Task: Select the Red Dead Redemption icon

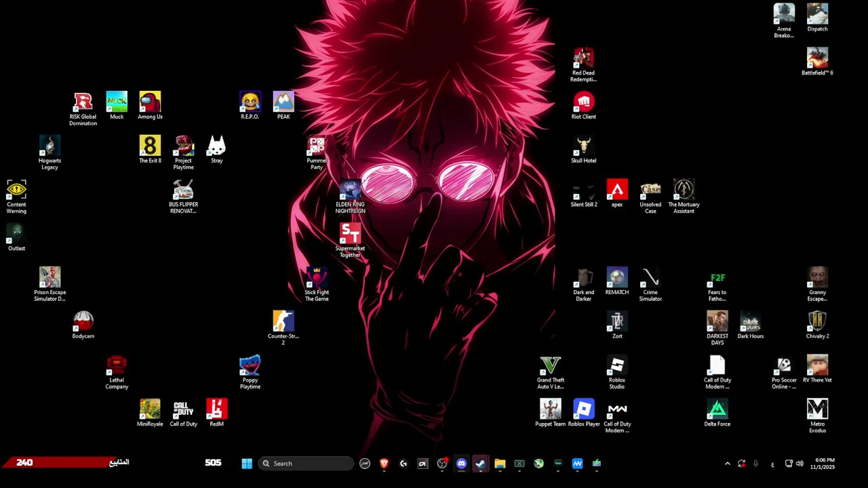Action: [583, 65]
